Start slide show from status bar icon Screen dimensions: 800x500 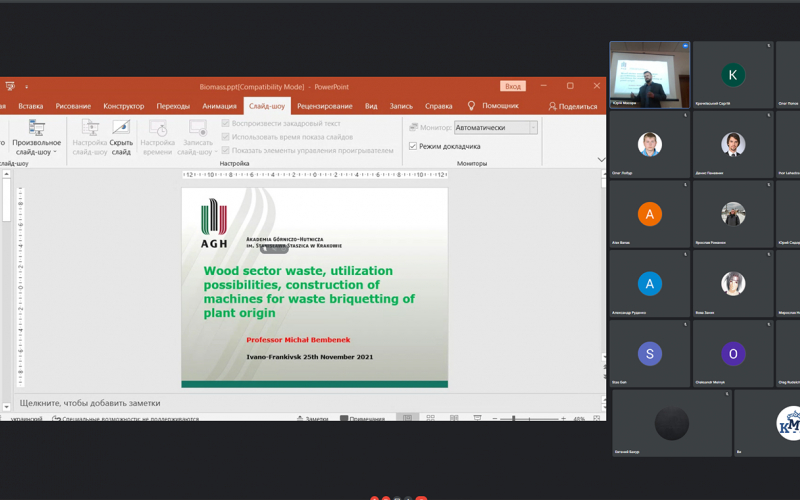point(477,418)
